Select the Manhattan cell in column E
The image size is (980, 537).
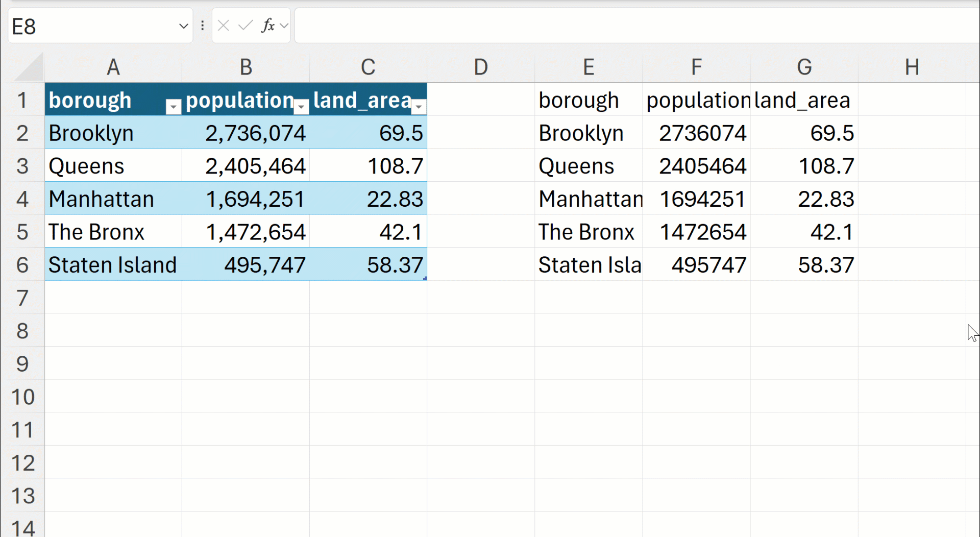588,199
